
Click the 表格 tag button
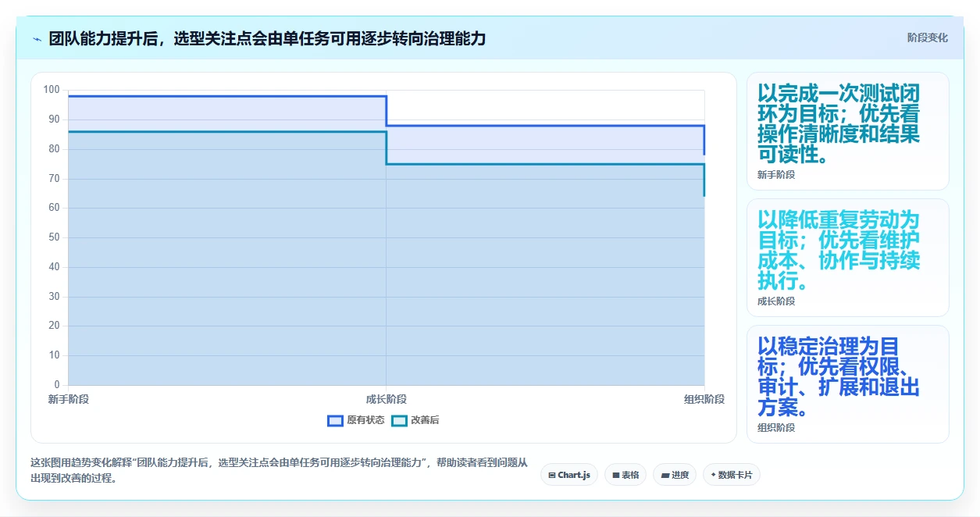[x=625, y=475]
